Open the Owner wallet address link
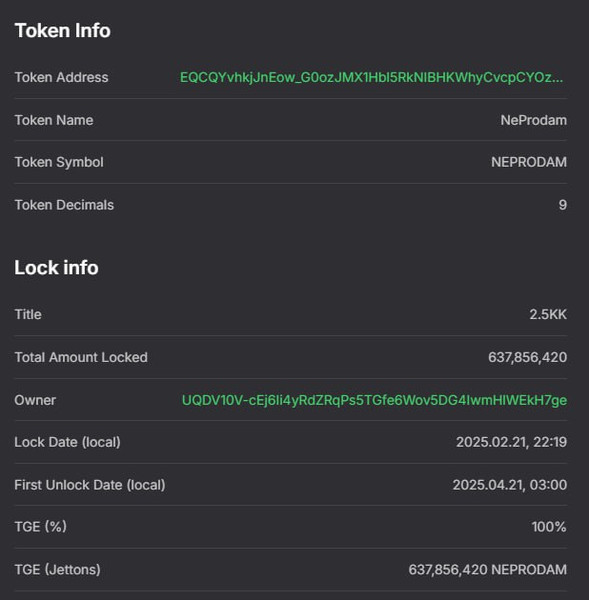This screenshot has width=589, height=600. click(x=374, y=400)
